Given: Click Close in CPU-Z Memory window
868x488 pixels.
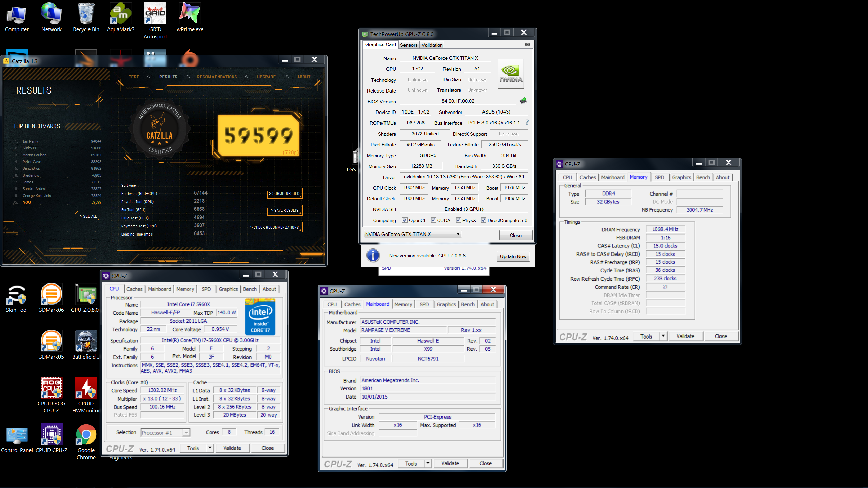Looking at the screenshot, I should pos(721,336).
